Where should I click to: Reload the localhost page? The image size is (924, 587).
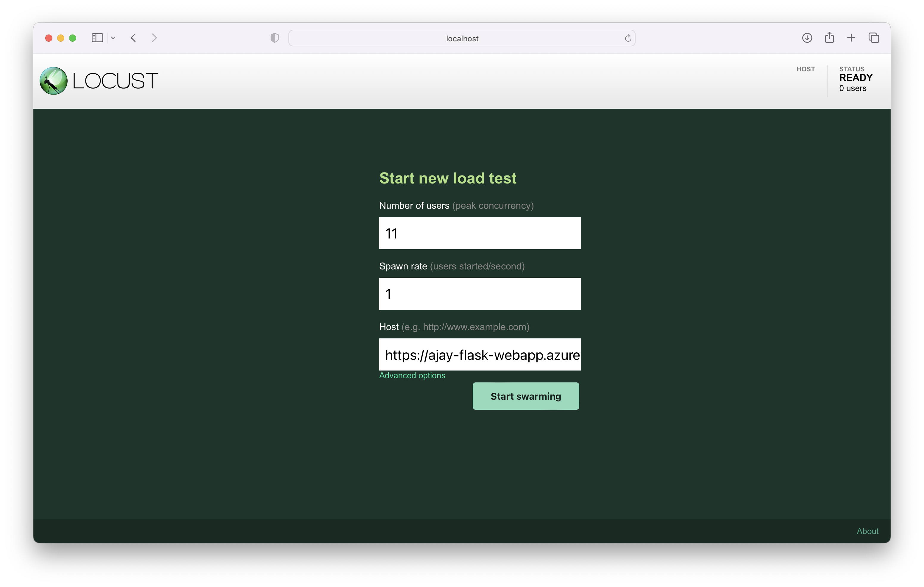(x=628, y=38)
